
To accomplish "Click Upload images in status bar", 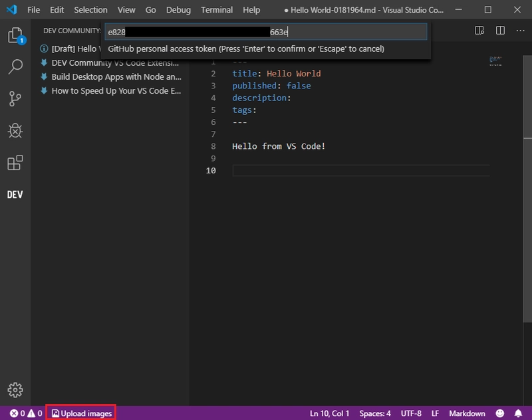I will pos(81,413).
